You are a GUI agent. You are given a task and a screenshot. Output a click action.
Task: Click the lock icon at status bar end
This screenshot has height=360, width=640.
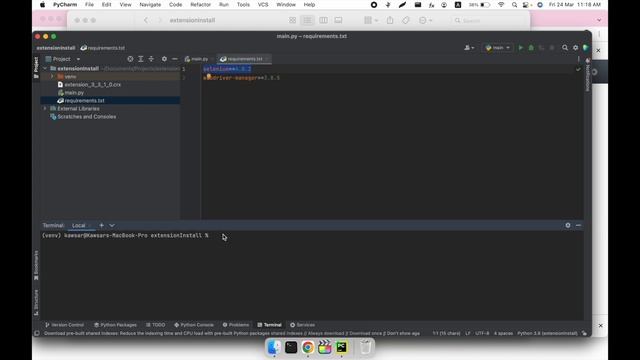coord(584,333)
